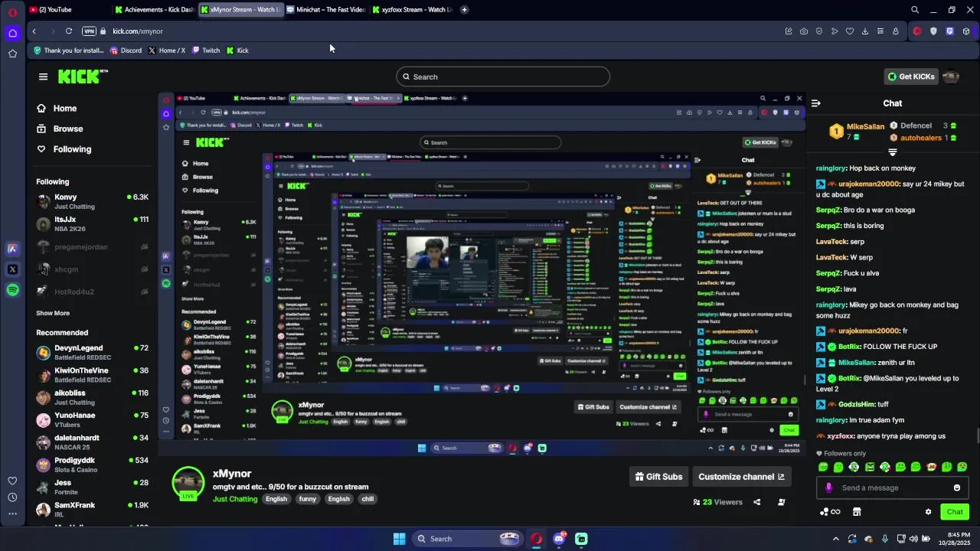Image resolution: width=980 pixels, height=551 pixels.
Task: Expand the chat leaderboard chevron
Action: pos(892,152)
